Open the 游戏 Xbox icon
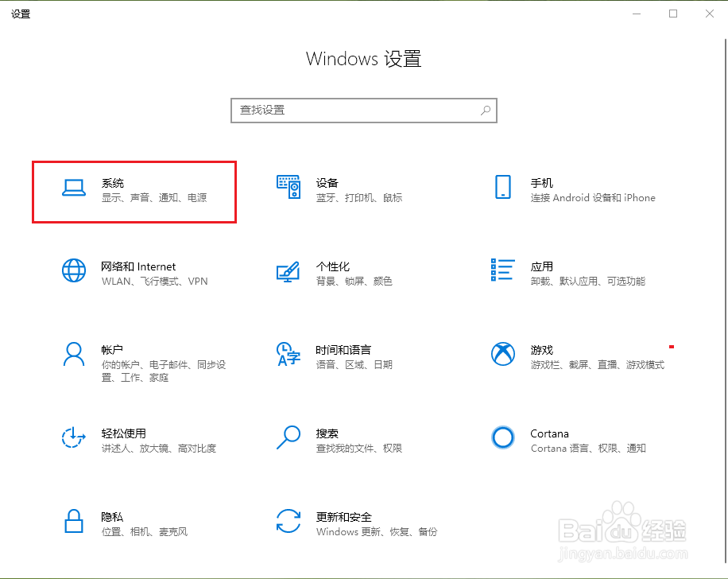Viewport: 728px width, 579px height. 503,354
